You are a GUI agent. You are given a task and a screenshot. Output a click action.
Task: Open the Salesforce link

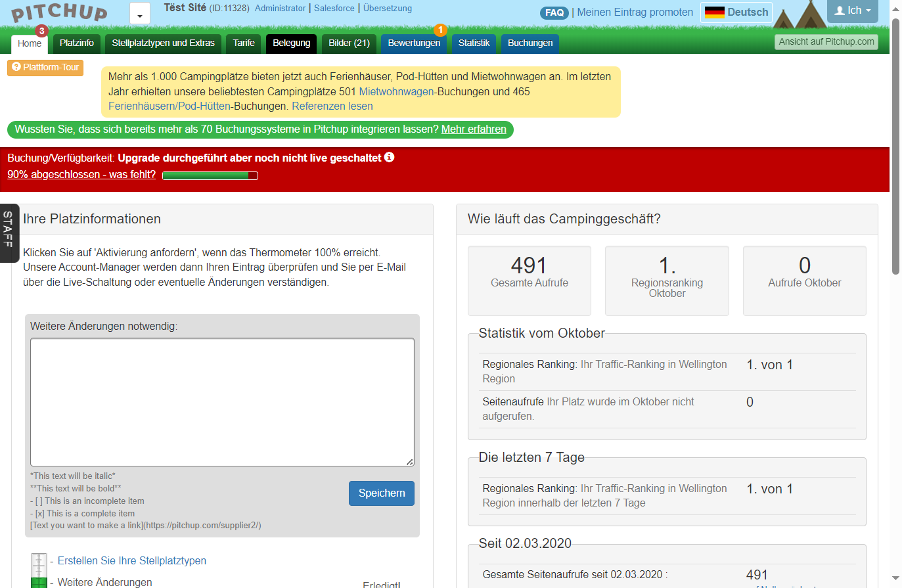tap(334, 9)
